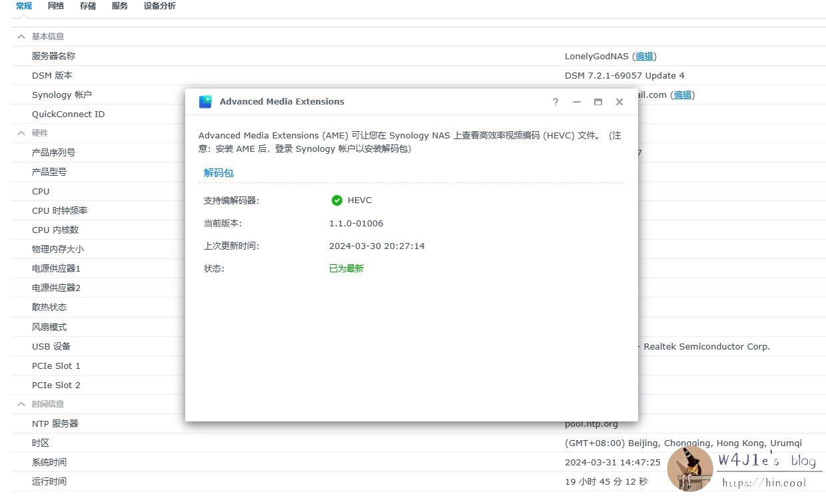The image size is (826, 504).
Task: Minimize the Advanced Media Extensions window
Action: (577, 102)
